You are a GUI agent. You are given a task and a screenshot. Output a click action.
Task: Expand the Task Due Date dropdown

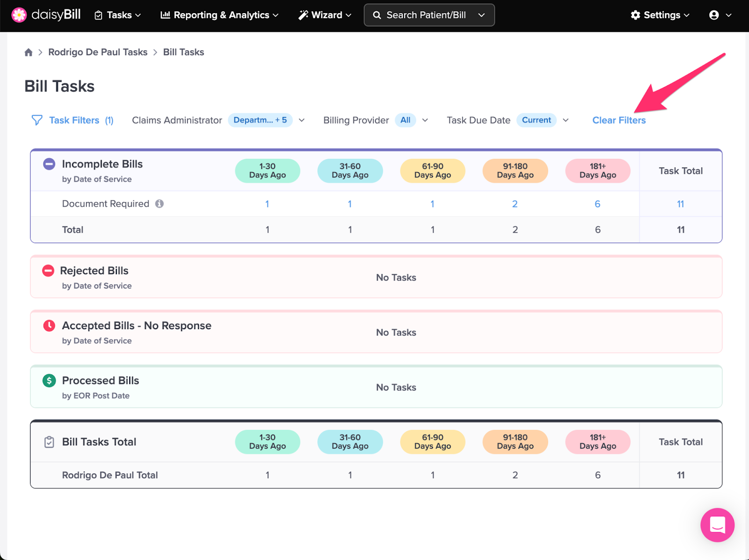pos(566,120)
